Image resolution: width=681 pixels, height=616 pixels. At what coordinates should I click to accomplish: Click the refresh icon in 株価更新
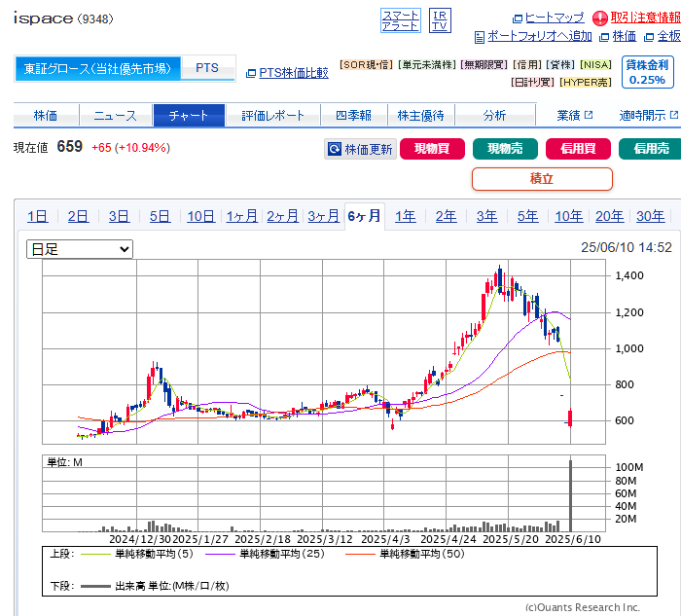pos(334,149)
